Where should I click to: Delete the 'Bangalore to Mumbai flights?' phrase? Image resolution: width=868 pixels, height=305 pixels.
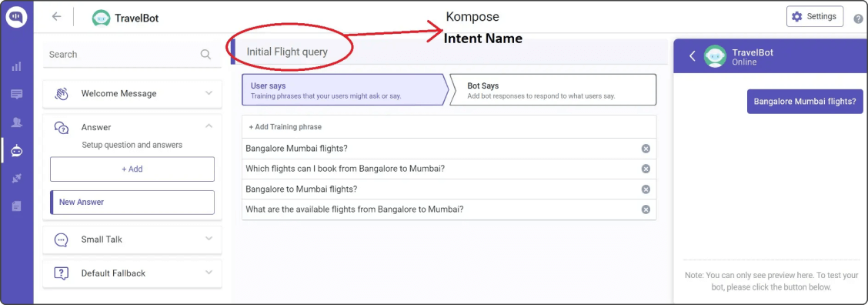coord(646,189)
